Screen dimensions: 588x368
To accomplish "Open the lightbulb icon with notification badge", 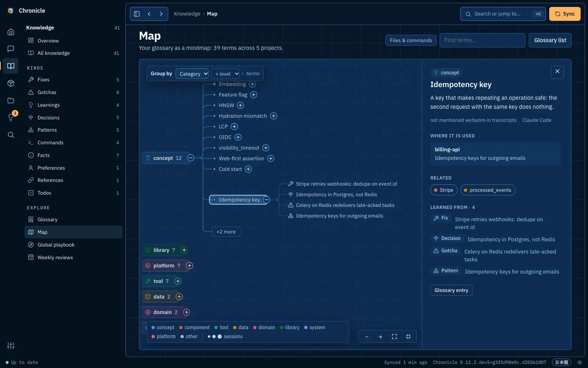I will pyautogui.click(x=11, y=118).
